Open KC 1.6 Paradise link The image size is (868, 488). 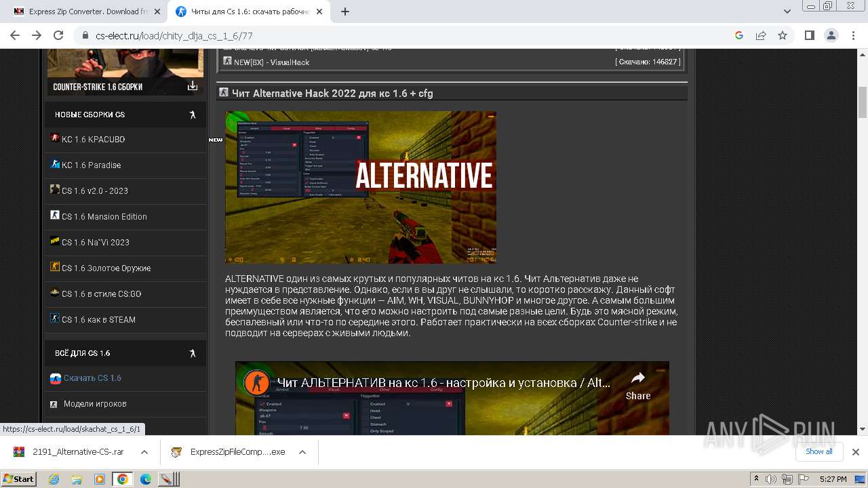click(x=91, y=165)
